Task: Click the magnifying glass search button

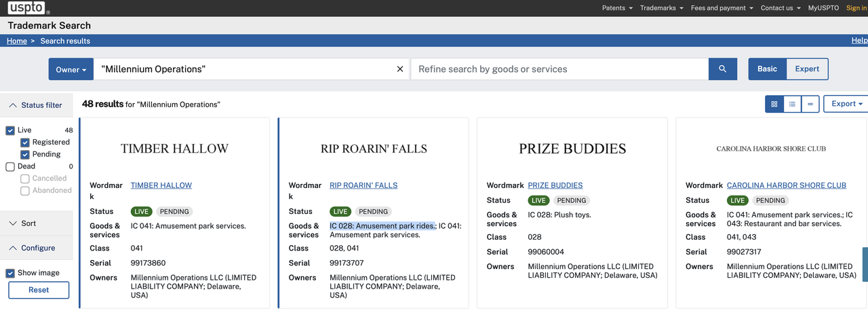Action: tap(722, 69)
